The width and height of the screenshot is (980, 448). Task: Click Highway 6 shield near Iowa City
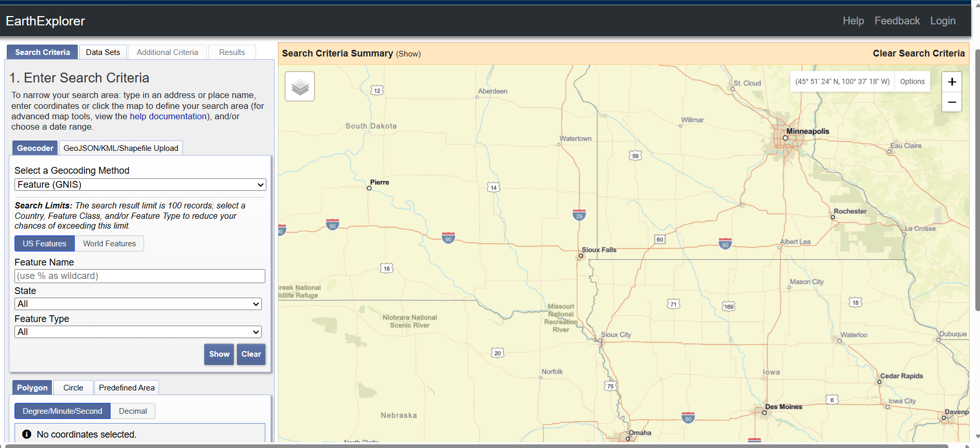coord(832,400)
